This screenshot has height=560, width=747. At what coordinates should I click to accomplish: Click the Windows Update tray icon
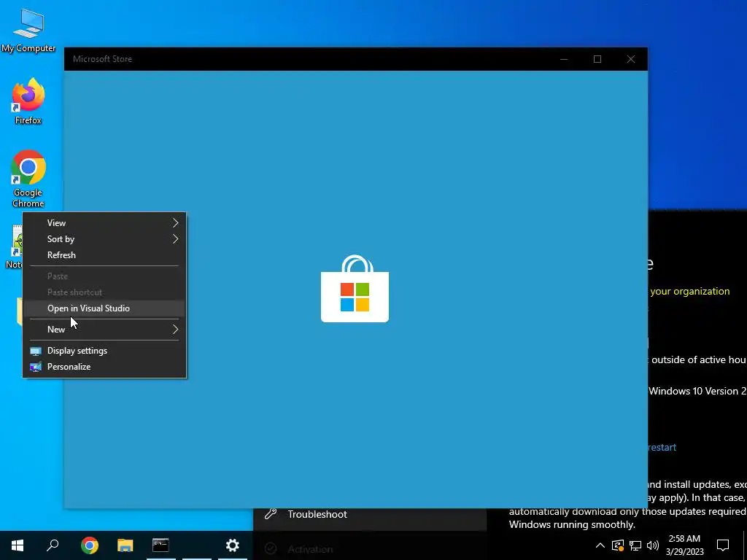click(x=618, y=545)
